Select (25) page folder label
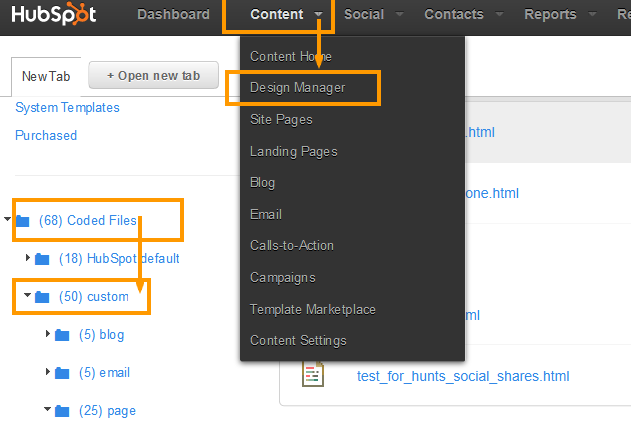Viewport: 631px width, 422px height. [x=107, y=411]
